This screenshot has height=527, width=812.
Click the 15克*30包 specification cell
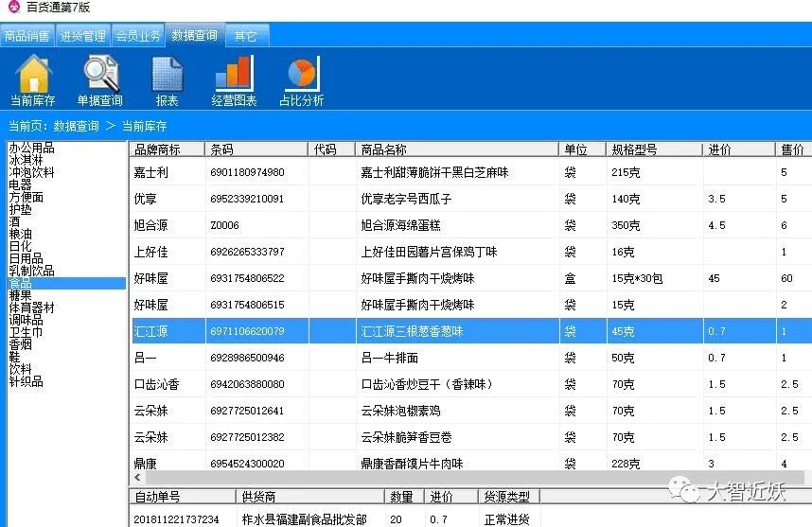pyautogui.click(x=637, y=278)
